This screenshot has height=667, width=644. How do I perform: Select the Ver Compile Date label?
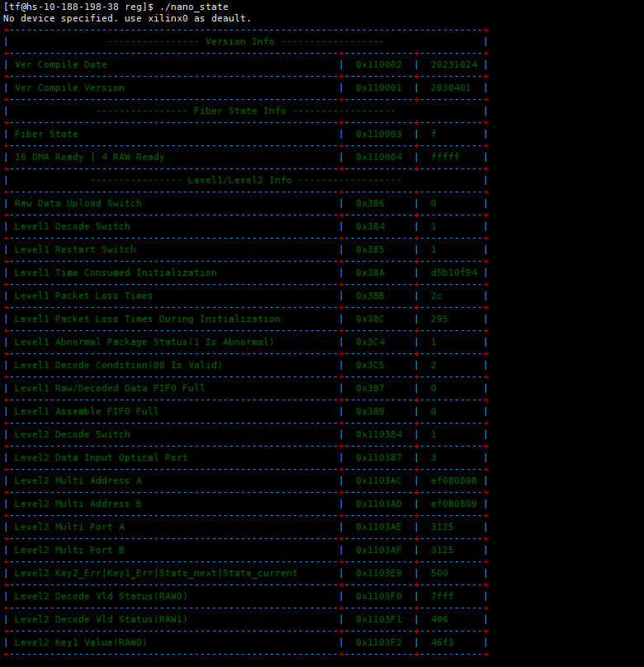pyautogui.click(x=60, y=64)
